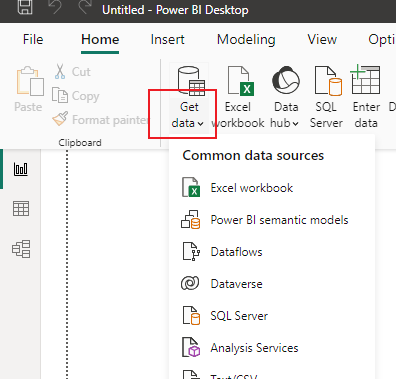
Task: Switch to the Insert tab
Action: coord(167,40)
